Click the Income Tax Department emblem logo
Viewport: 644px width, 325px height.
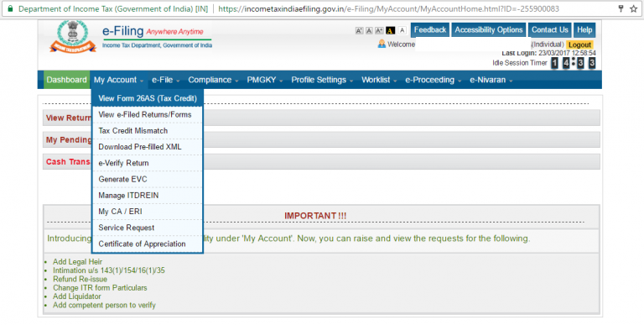coord(73,37)
